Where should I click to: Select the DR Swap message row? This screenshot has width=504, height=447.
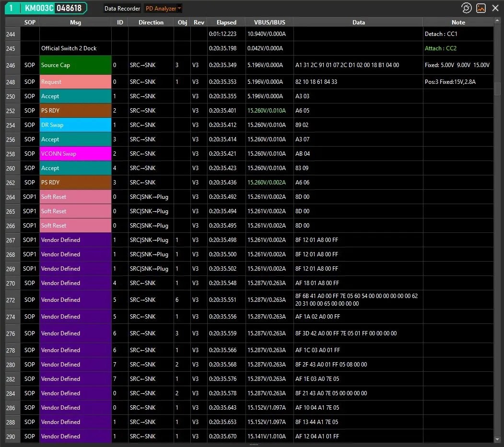75,125
